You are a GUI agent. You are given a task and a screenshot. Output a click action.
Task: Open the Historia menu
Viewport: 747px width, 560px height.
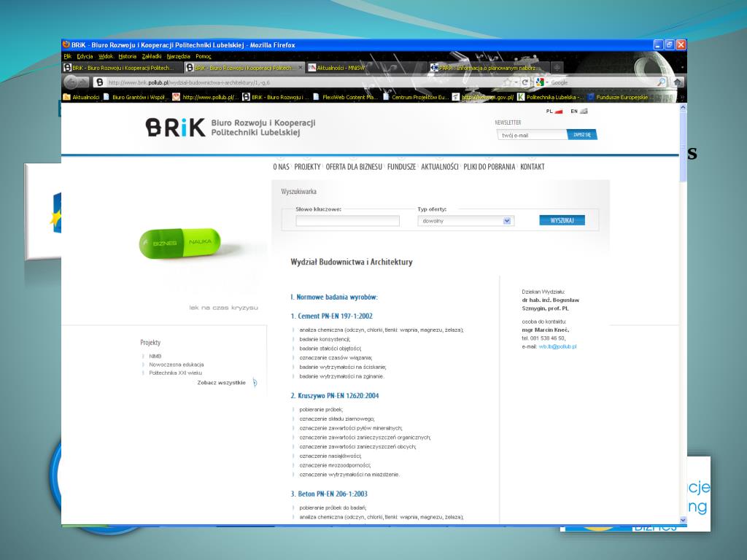127,56
